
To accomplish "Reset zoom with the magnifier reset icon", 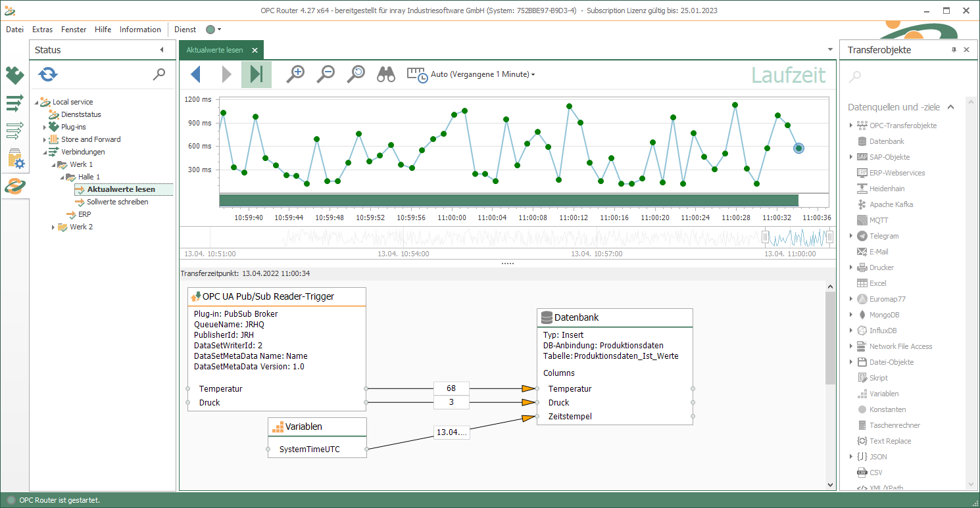I will (356, 74).
